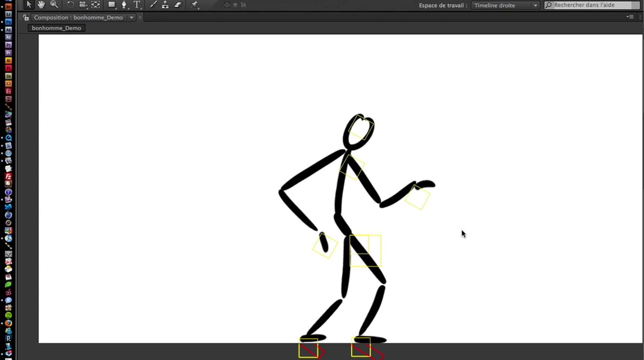Click the Rechercher dans l'aide search field
The width and height of the screenshot is (644, 360).
click(x=592, y=5)
